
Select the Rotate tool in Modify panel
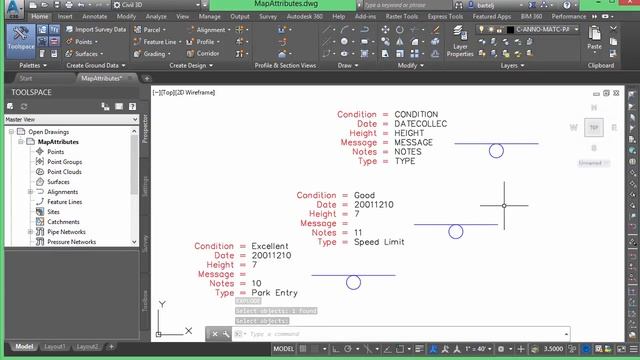click(x=400, y=29)
